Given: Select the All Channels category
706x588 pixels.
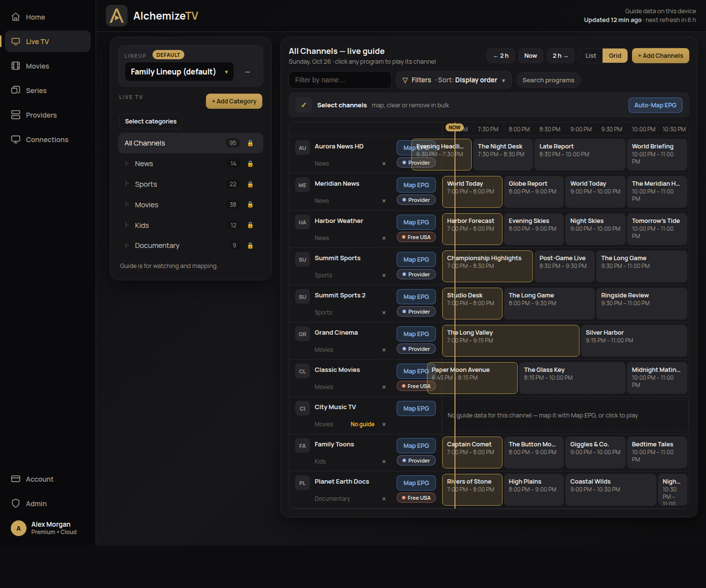Looking at the screenshot, I should pos(191,143).
